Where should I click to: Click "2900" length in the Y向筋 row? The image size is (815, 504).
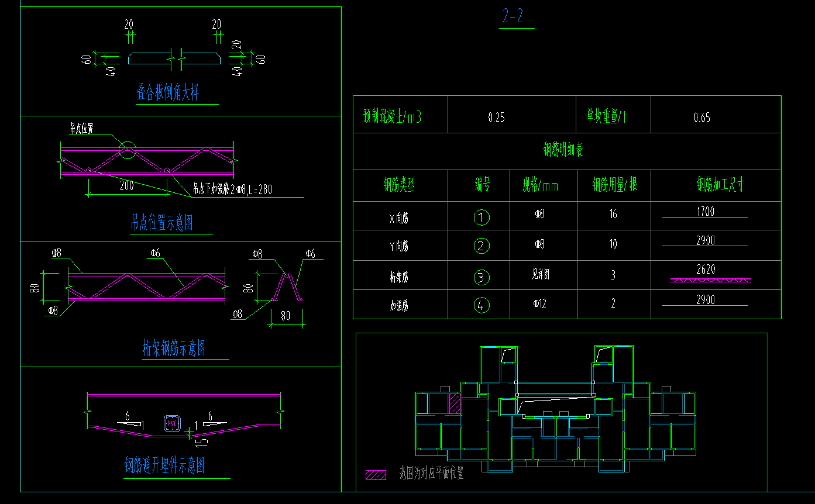pyautogui.click(x=706, y=240)
